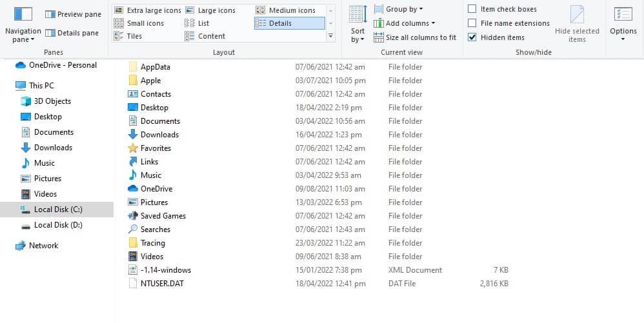Click the NTUSER.DAT file icon
This screenshot has width=644, height=323.
pos(133,284)
